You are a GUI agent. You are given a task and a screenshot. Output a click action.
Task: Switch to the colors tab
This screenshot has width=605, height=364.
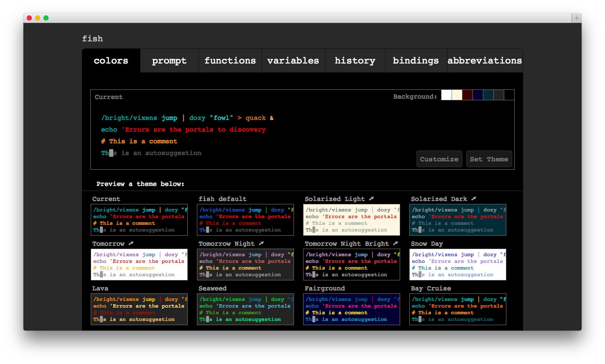111,61
